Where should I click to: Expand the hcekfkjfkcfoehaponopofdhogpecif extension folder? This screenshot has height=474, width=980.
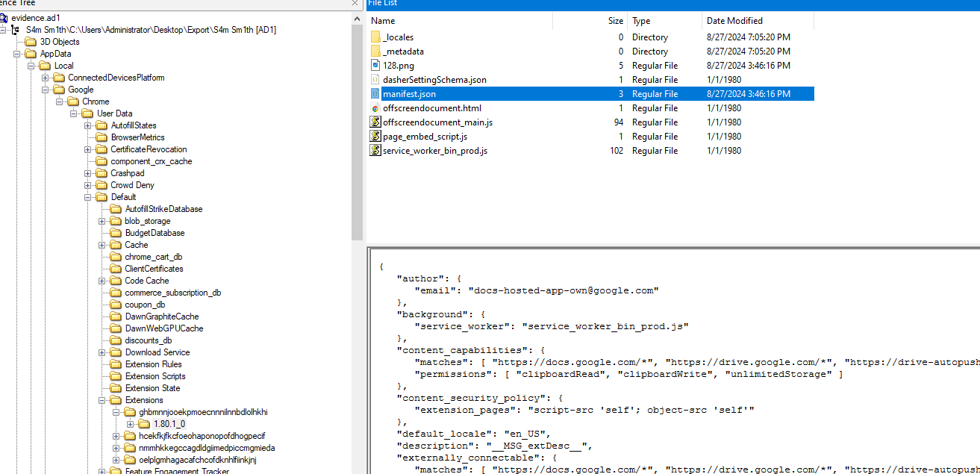116,436
